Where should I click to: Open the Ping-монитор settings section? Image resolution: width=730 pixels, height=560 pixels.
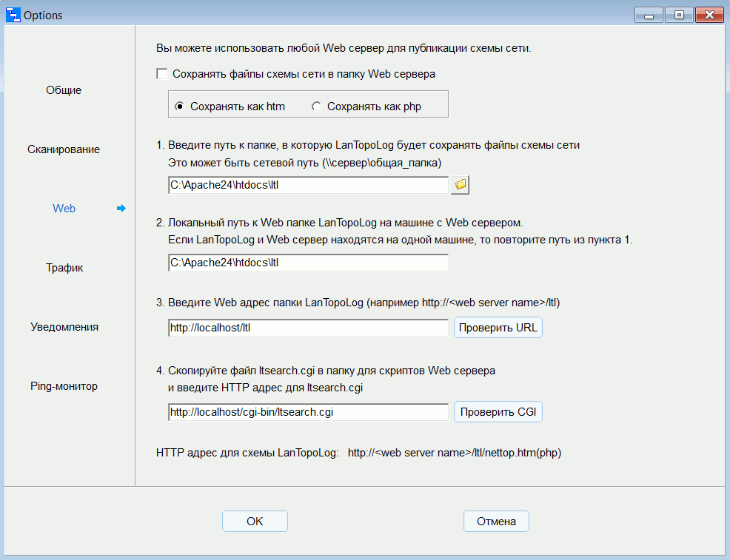click(x=64, y=386)
